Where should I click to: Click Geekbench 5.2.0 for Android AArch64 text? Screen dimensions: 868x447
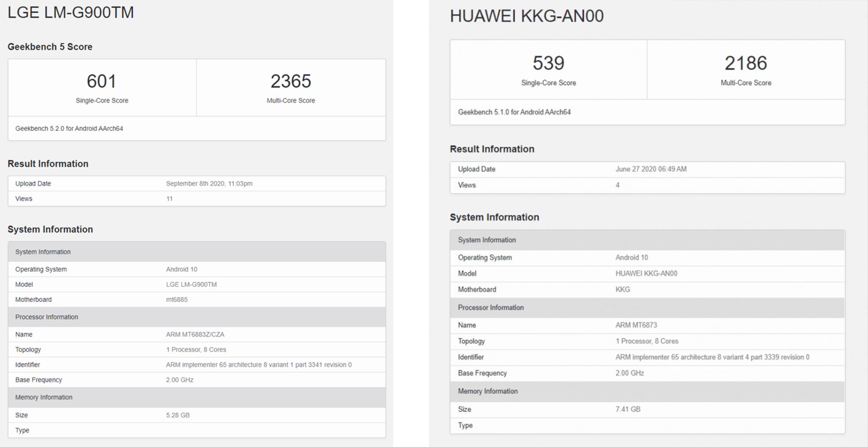[69, 128]
